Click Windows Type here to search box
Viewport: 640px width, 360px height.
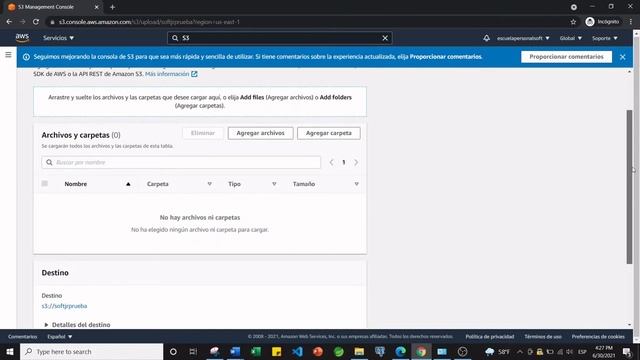pyautogui.click(x=91, y=351)
